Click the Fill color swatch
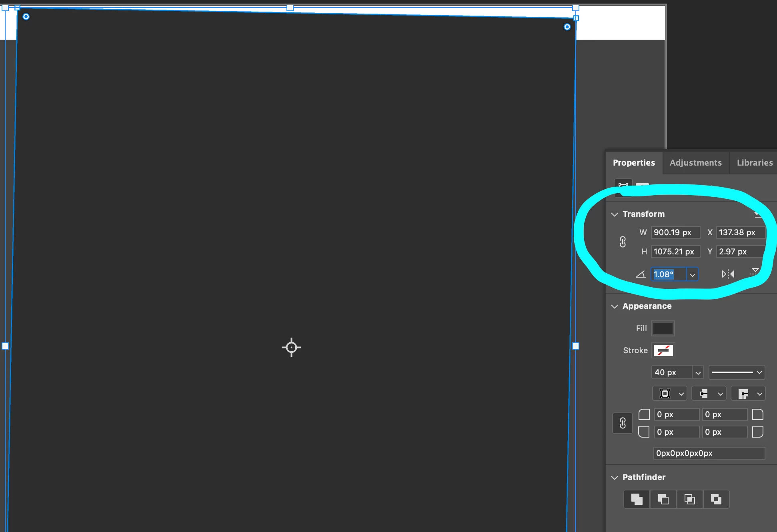This screenshot has height=532, width=777. (663, 328)
